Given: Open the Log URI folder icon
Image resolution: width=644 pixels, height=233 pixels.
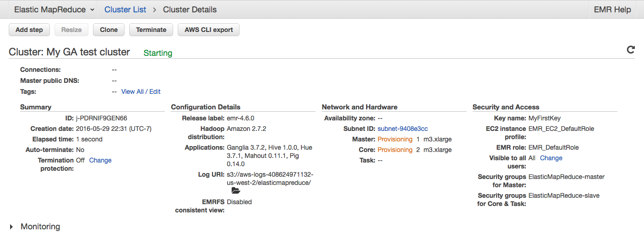Looking at the screenshot, I should pyautogui.click(x=236, y=191).
